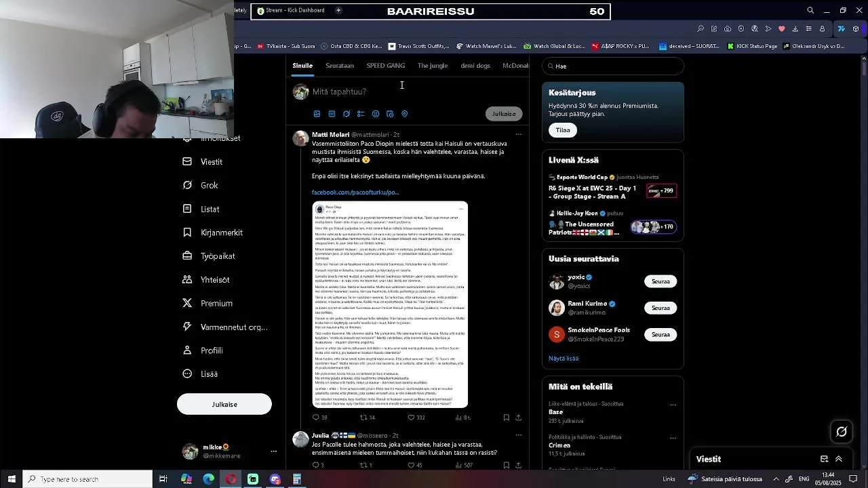
Task: Expand the Viestit messages panel
Action: 839,459
